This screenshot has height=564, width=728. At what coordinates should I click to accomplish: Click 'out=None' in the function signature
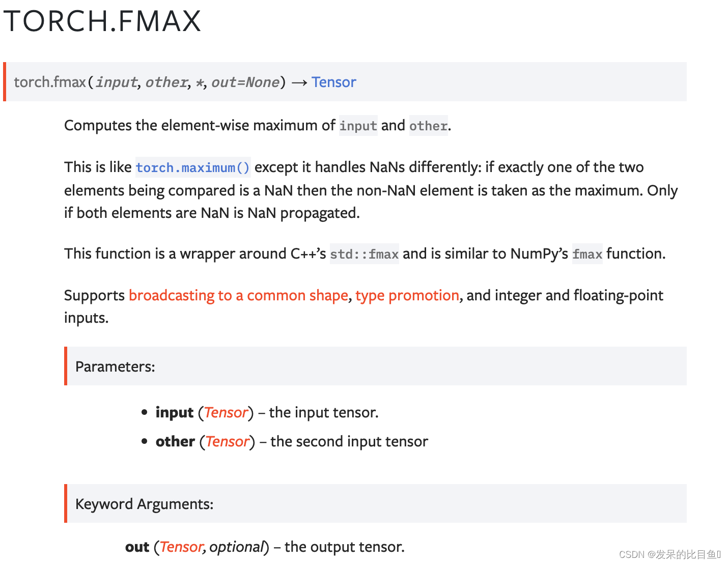coord(245,82)
